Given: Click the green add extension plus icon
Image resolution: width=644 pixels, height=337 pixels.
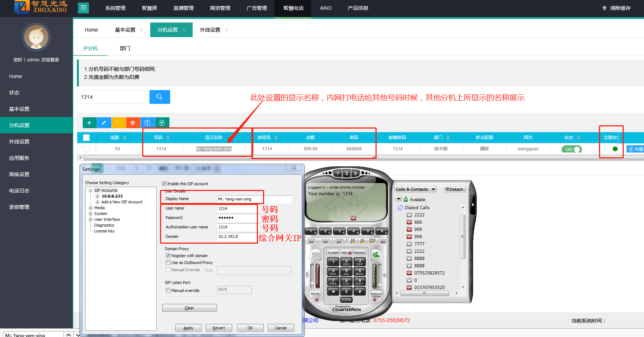Looking at the screenshot, I should [x=89, y=123].
